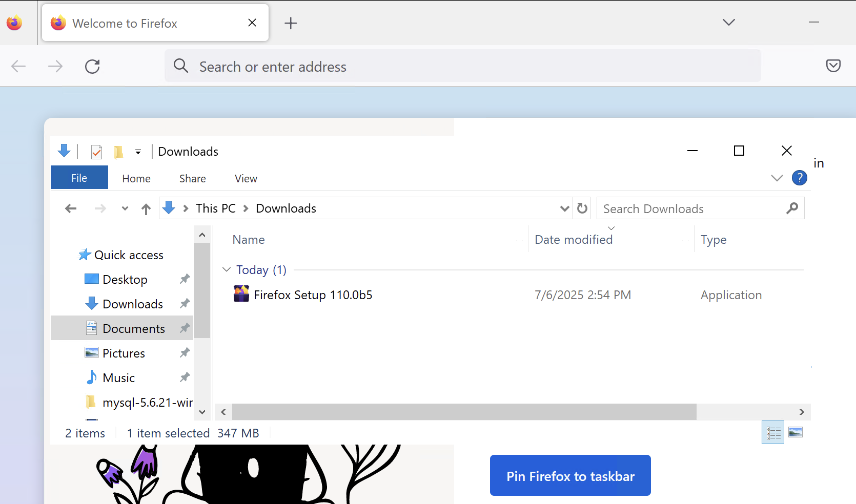Open the Save to Pocket icon
This screenshot has width=856, height=504.
pyautogui.click(x=833, y=66)
